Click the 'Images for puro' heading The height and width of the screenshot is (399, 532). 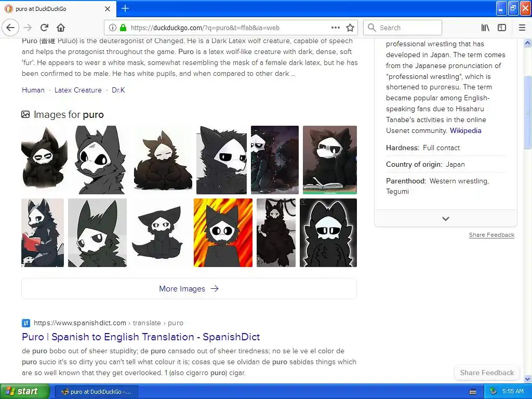[69, 115]
